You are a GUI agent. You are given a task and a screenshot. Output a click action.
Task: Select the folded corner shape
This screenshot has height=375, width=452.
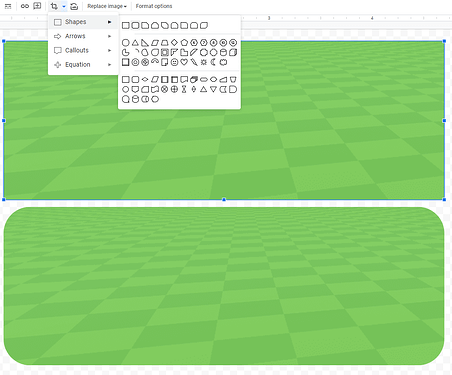coord(165,62)
